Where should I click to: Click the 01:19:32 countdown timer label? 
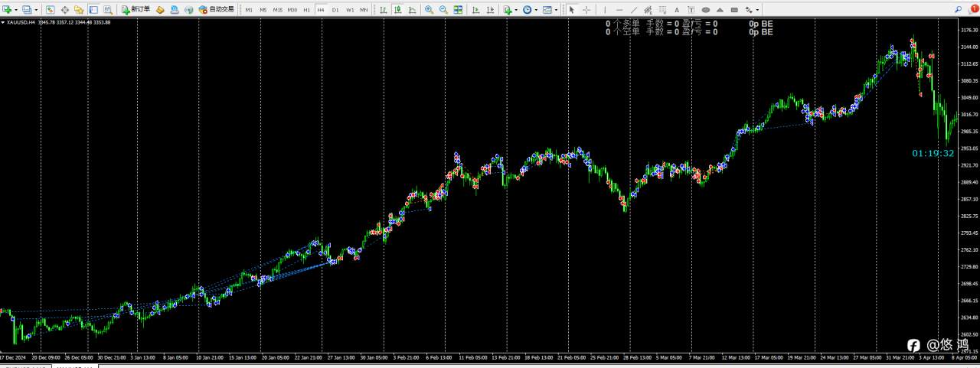pyautogui.click(x=933, y=153)
